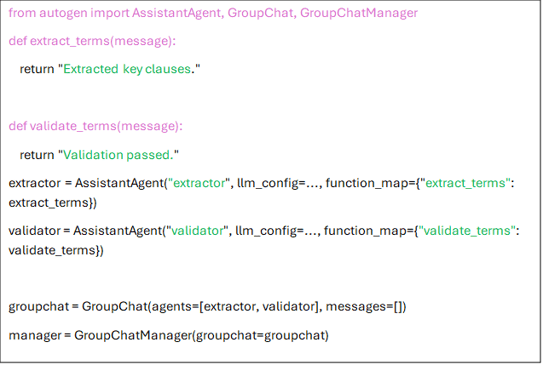
Task: Click the 'messages=[]' argument
Action: click(x=364, y=307)
